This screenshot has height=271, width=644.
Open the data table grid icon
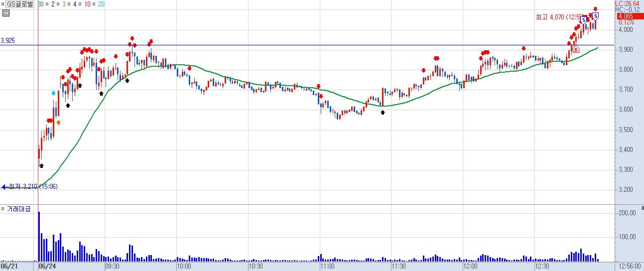coord(5,13)
